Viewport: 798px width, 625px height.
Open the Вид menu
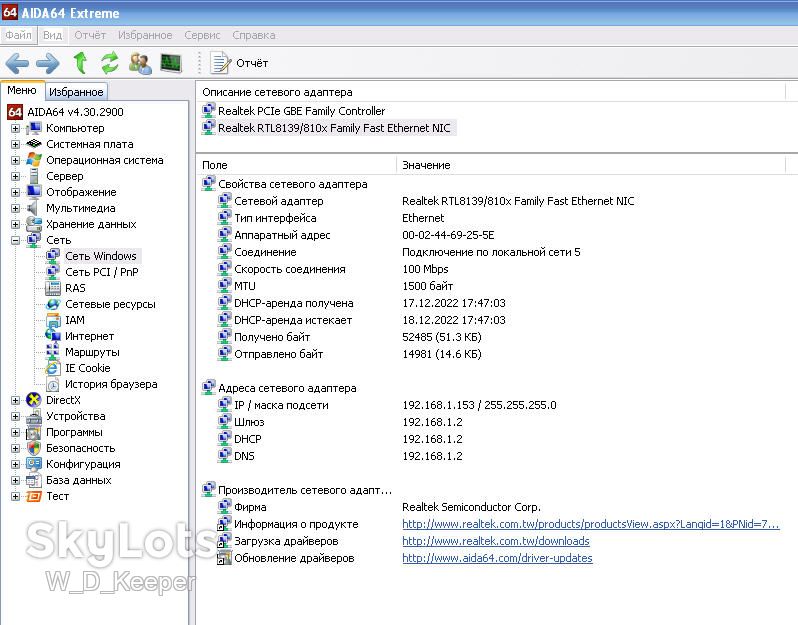click(x=52, y=35)
